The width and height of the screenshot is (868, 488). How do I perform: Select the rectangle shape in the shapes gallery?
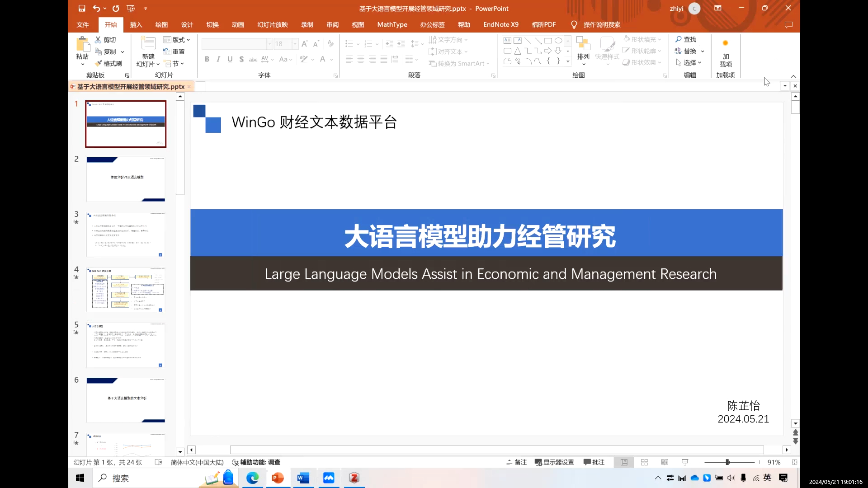coord(548,40)
